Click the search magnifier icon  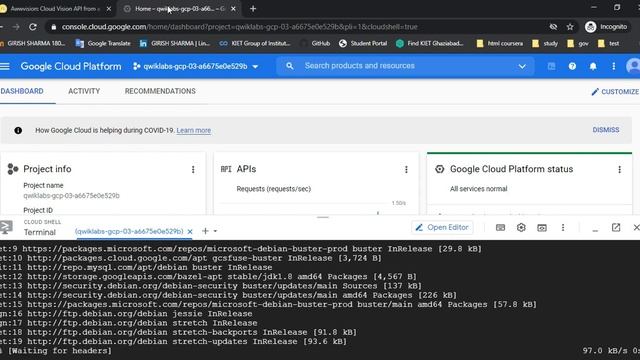point(289,66)
